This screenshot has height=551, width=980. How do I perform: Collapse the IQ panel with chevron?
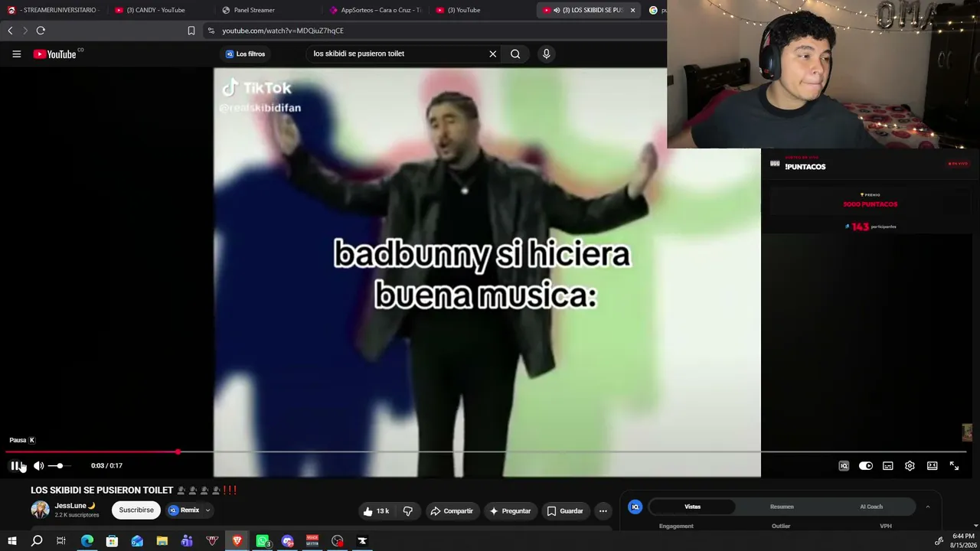(927, 507)
